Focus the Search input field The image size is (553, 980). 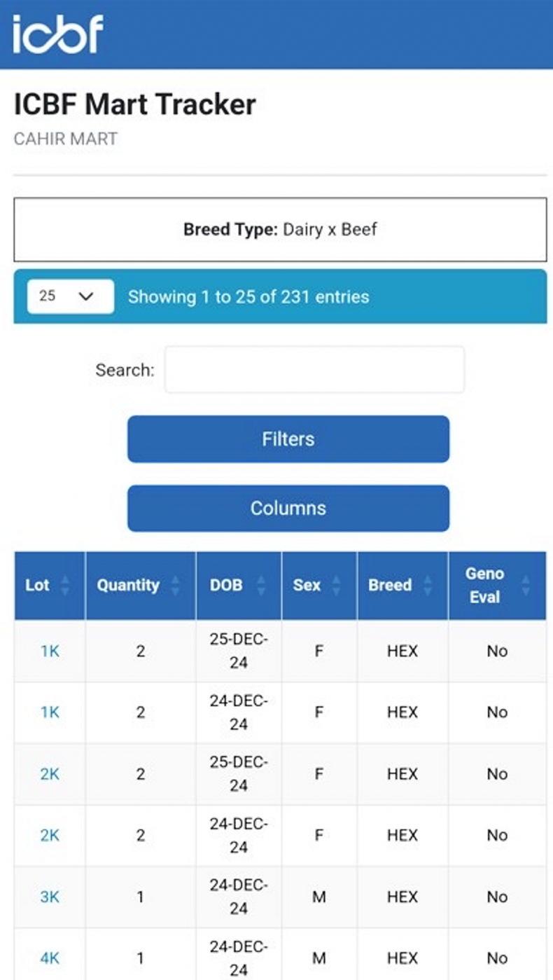(314, 370)
